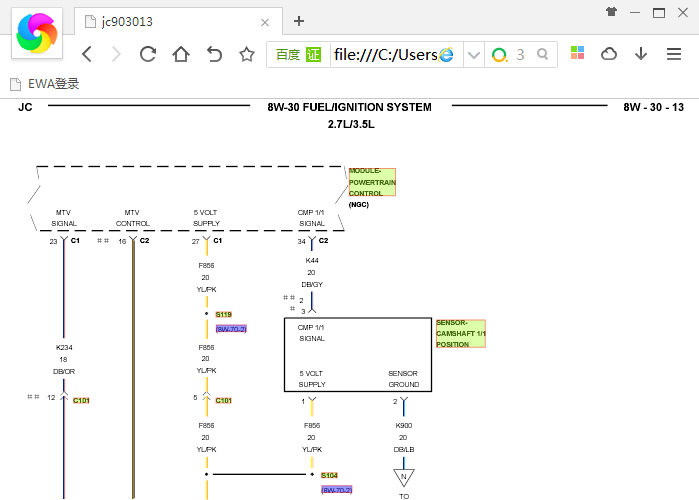Open the colorful apps grid icon
This screenshot has width=699, height=500.
point(577,53)
